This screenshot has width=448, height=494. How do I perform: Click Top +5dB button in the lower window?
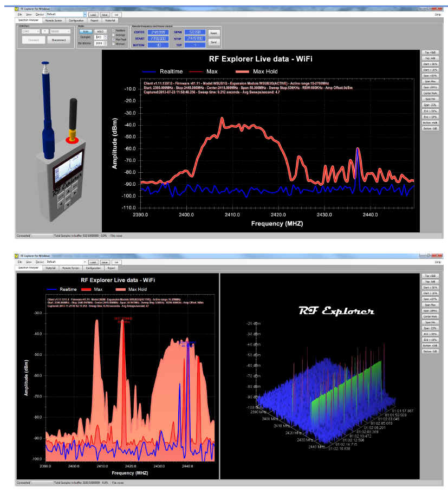click(430, 276)
